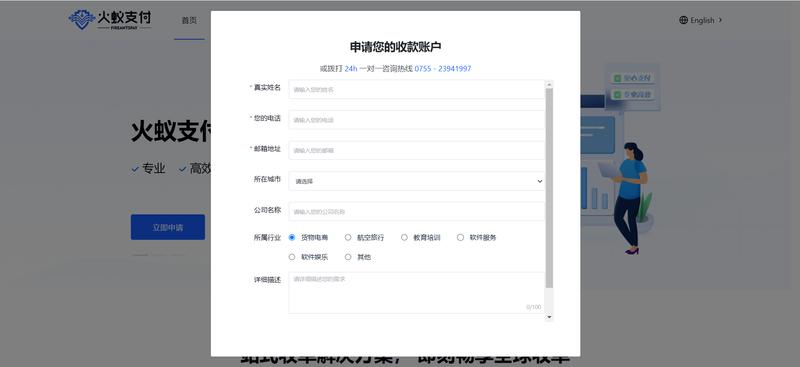Select the 软件娱乐 industry radio button
This screenshot has height=367, width=800.
point(292,257)
